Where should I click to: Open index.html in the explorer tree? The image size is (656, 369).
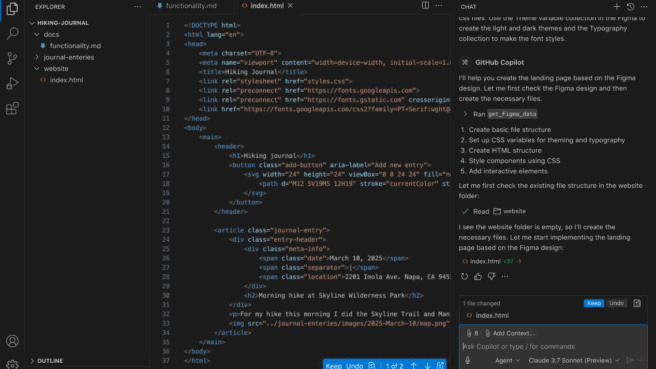(66, 79)
